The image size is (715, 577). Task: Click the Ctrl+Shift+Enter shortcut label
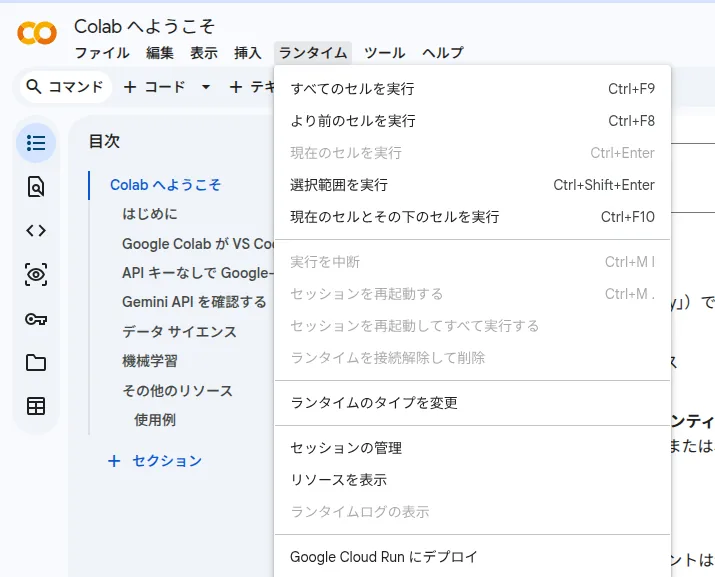pyautogui.click(x=604, y=185)
